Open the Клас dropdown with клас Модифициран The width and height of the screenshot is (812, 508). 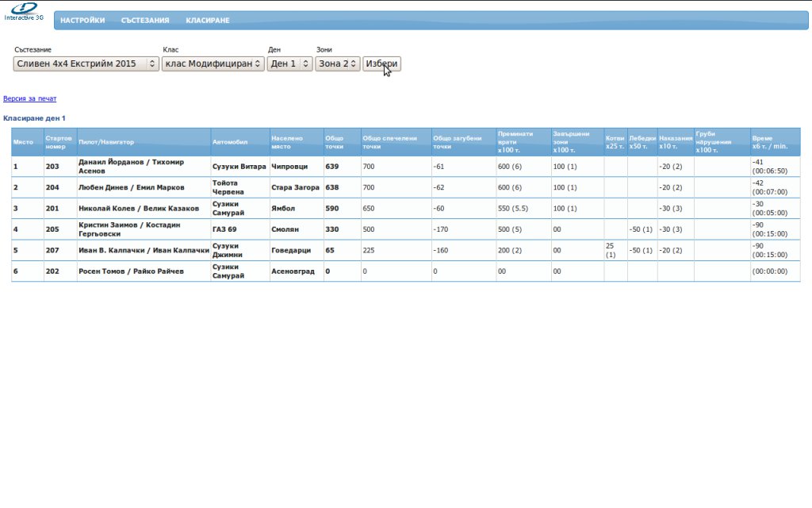point(213,63)
